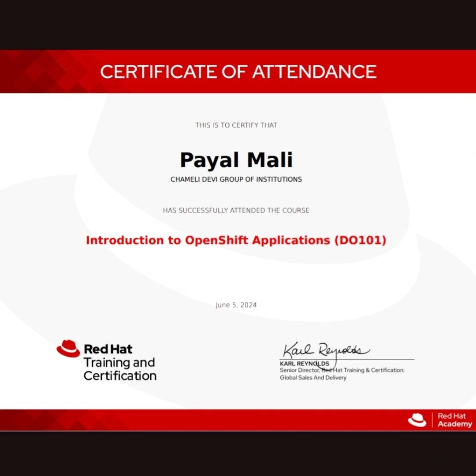Viewport: 476px width, 476px height.
Task: Click the Senior Director title text
Action: pos(342,371)
